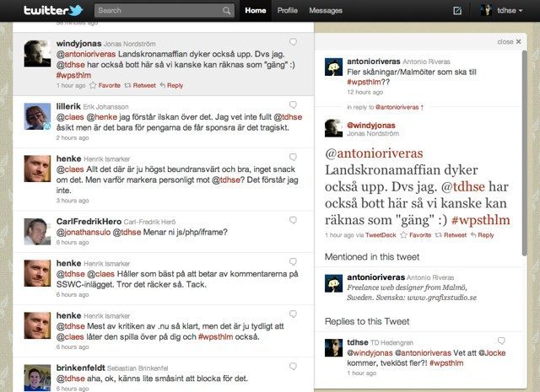This screenshot has height=392, width=540.
Task: Click speech bubble on tdhse reply in detail pane
Action: click(x=501, y=341)
